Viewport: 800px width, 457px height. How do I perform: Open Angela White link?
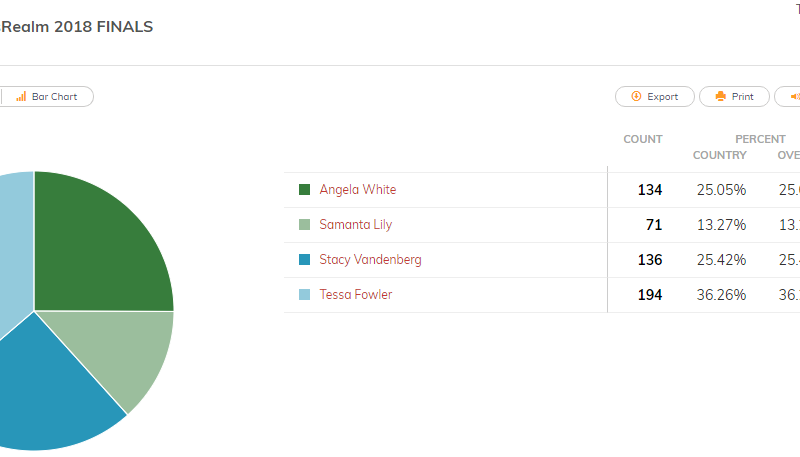(x=358, y=190)
